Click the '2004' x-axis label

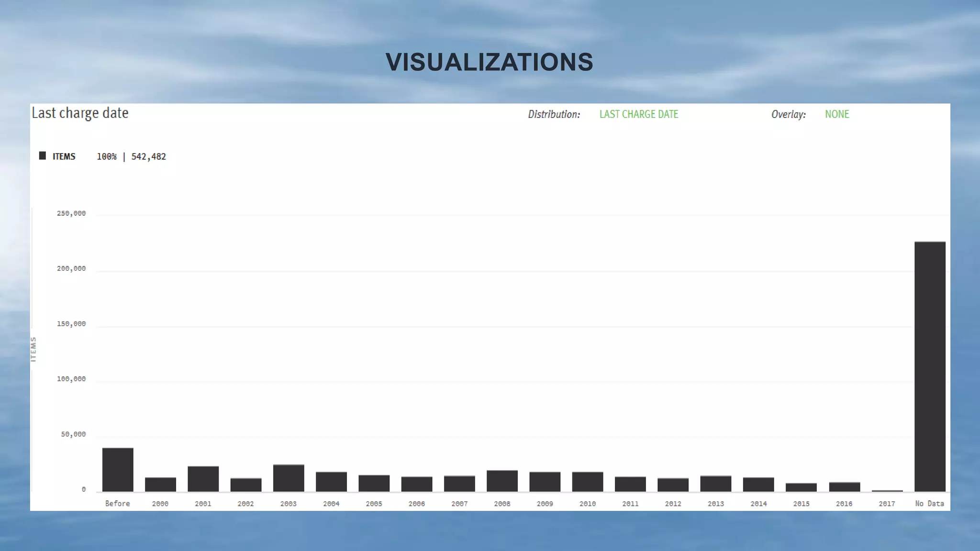tap(331, 504)
